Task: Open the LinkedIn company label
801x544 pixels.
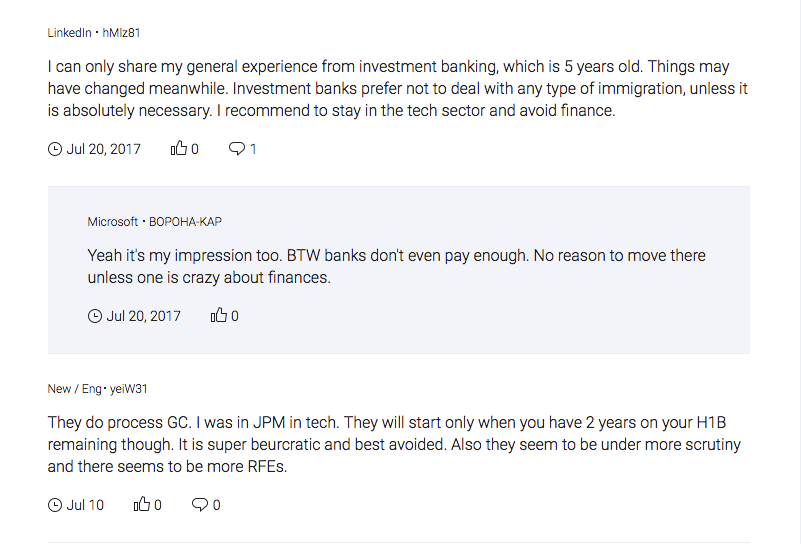Action: point(68,33)
